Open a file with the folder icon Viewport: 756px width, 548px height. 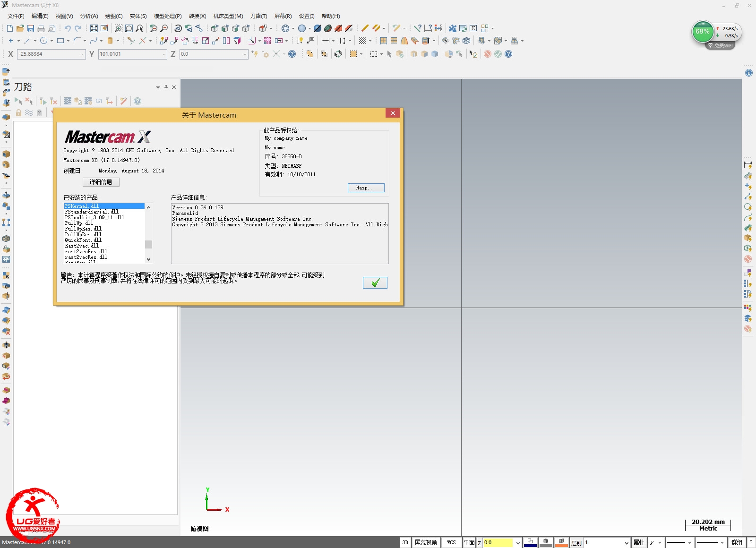[x=20, y=28]
